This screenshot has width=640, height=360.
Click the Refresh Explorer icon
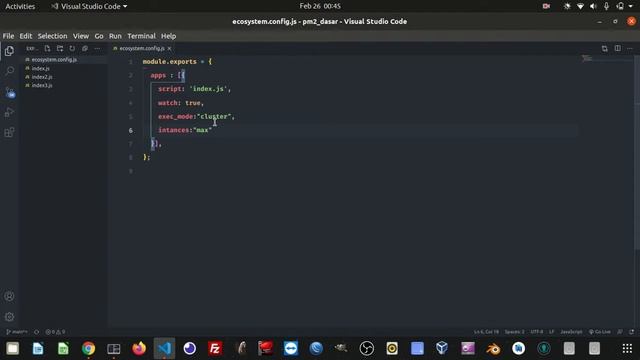tap(72, 49)
